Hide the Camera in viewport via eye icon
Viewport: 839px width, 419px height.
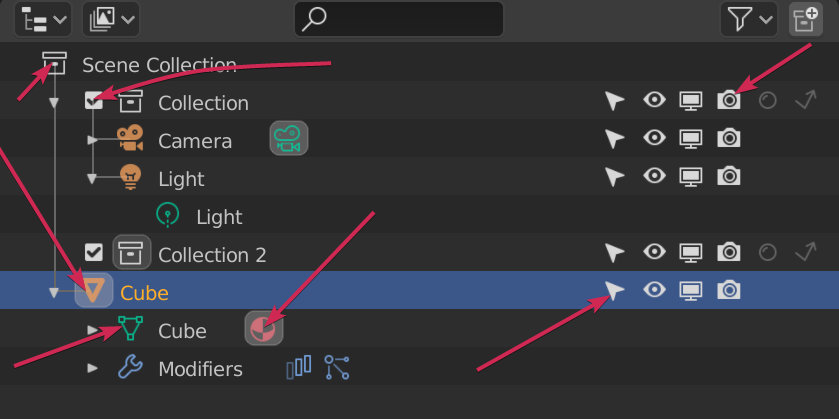(x=654, y=138)
